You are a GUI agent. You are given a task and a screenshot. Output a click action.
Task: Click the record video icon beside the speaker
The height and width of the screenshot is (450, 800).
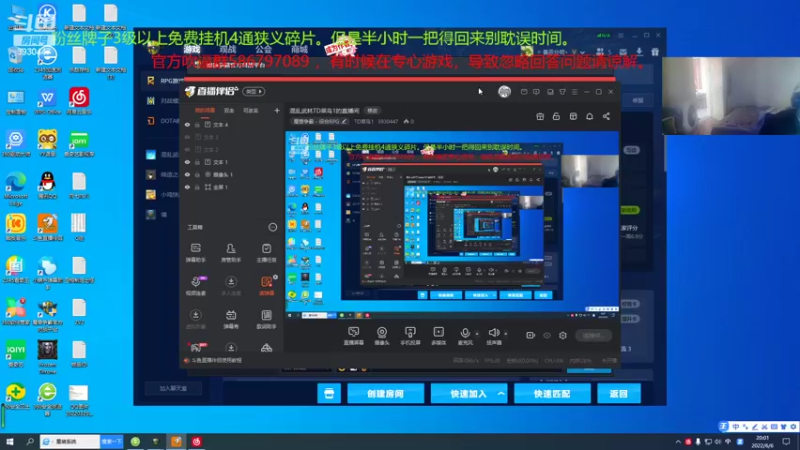(x=530, y=335)
